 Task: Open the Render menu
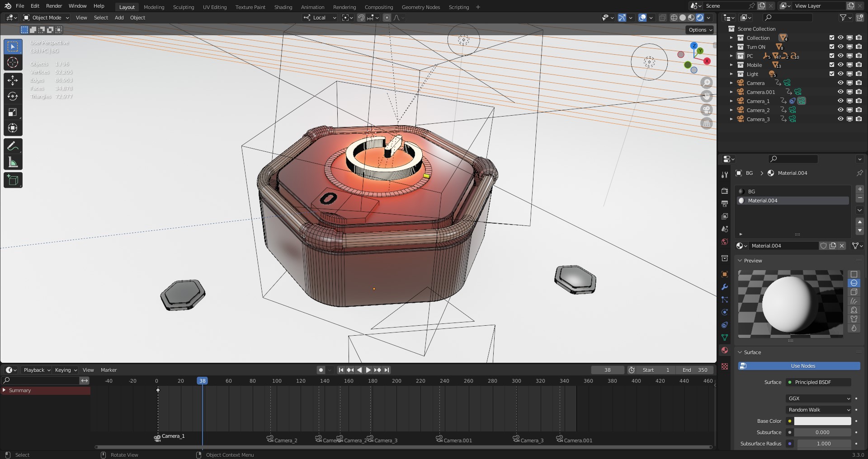point(54,6)
